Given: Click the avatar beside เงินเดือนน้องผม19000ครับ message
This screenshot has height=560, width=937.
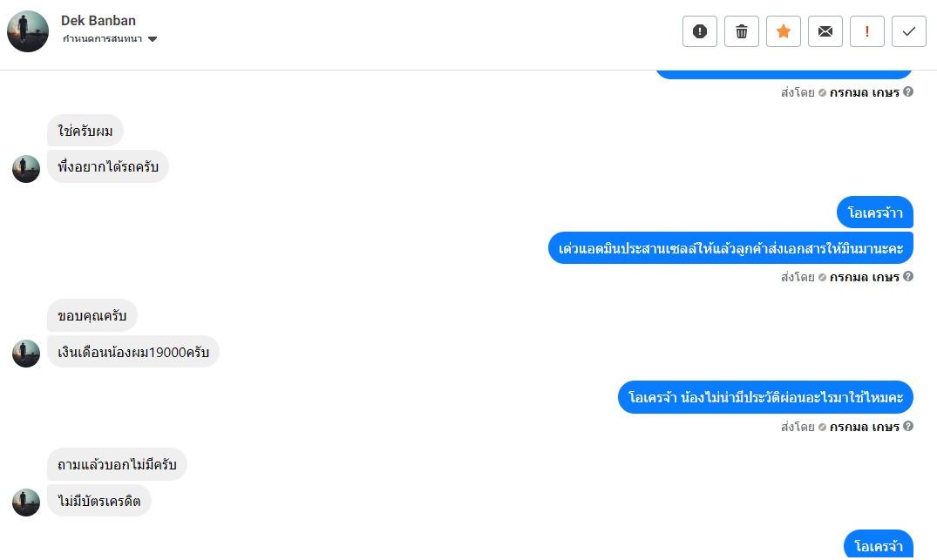Looking at the screenshot, I should 26,354.
